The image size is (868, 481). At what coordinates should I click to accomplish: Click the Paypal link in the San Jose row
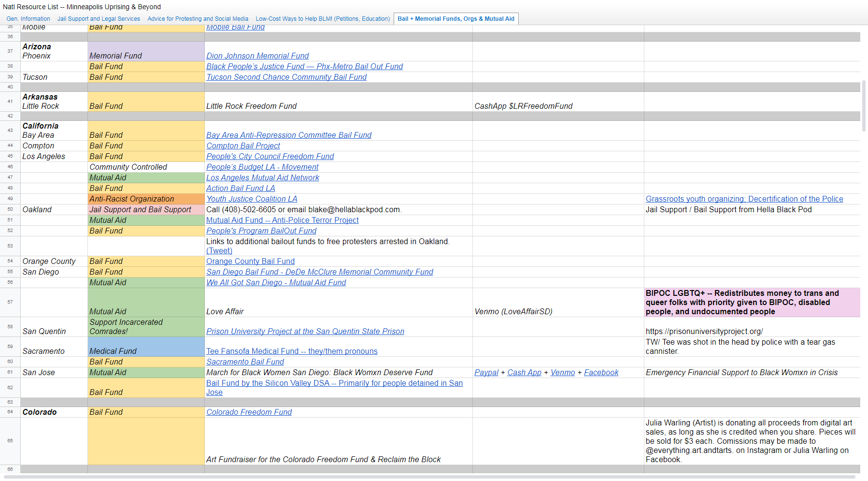(486, 373)
